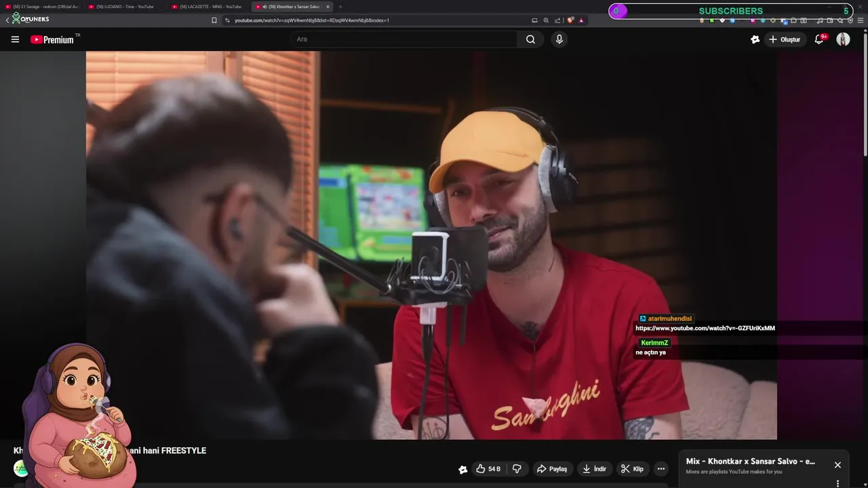This screenshot has width=868, height=488.
Task: Open the browser main menu
Action: (x=861, y=20)
